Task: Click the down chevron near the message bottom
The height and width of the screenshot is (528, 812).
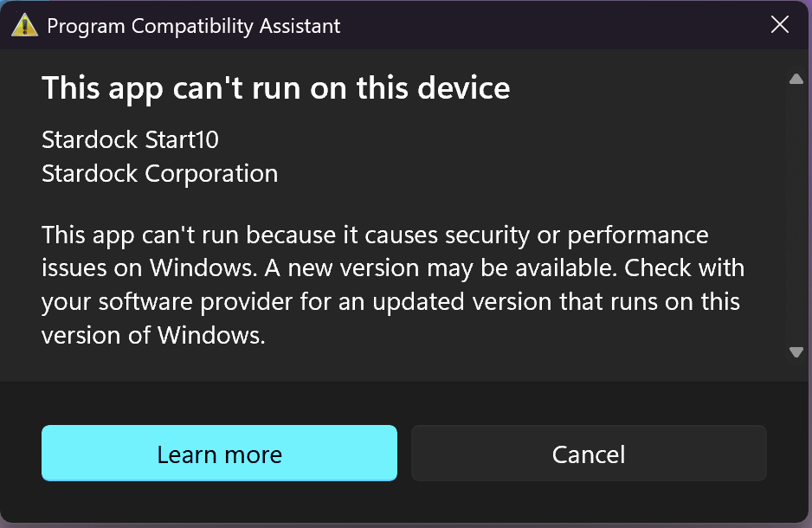Action: [x=796, y=352]
